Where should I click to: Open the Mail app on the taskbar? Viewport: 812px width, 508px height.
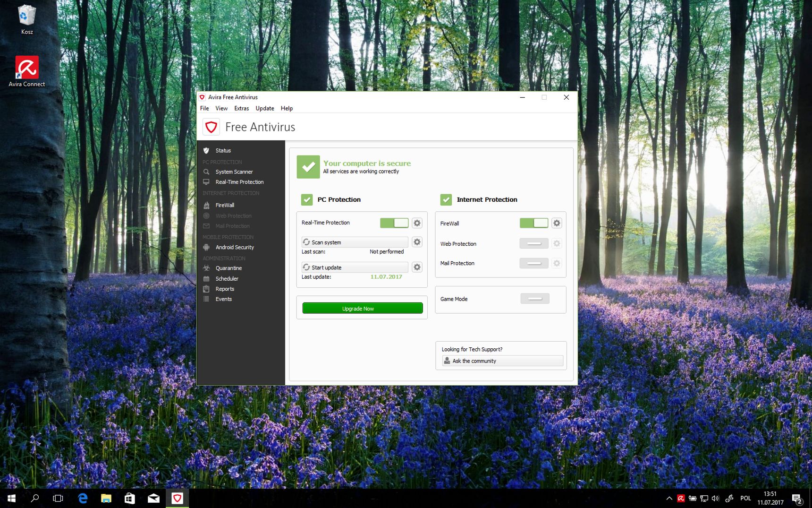153,499
